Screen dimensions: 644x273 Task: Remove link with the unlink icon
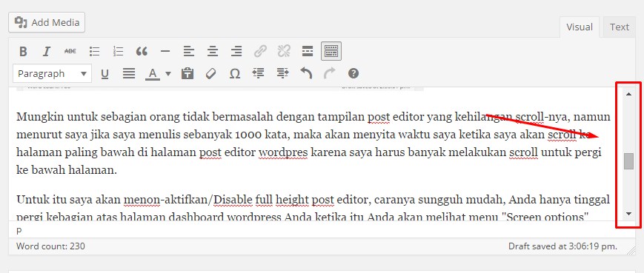click(284, 51)
